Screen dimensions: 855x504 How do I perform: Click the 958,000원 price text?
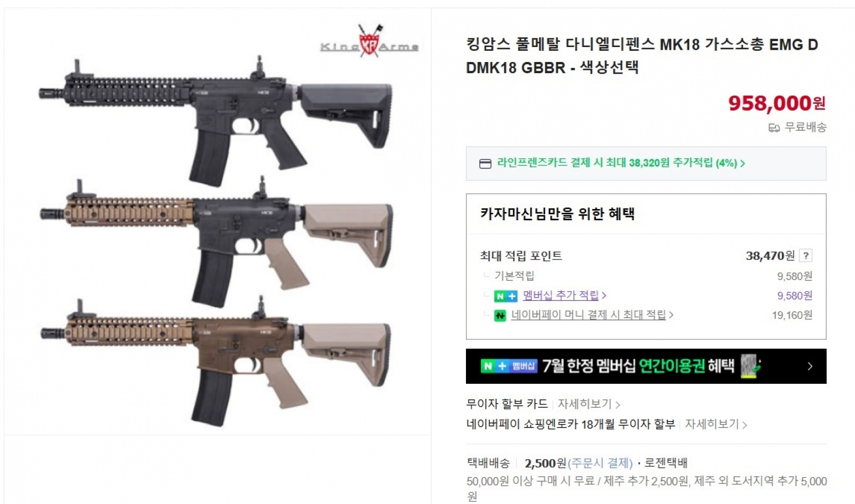(x=777, y=103)
